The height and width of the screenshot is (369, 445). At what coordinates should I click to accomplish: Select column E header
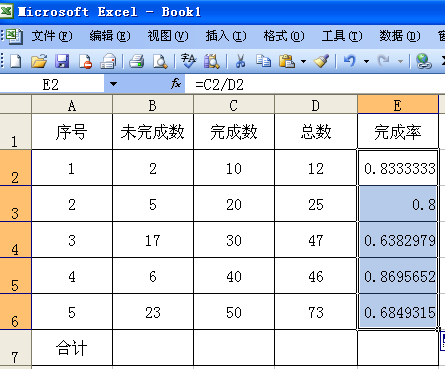398,105
